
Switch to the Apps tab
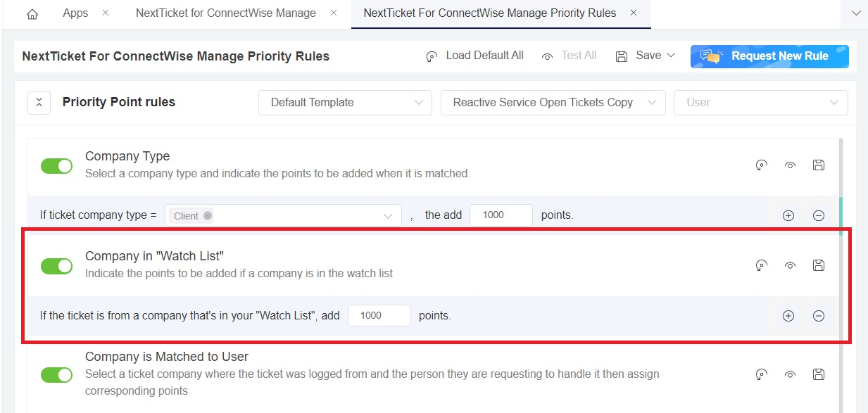click(x=75, y=13)
